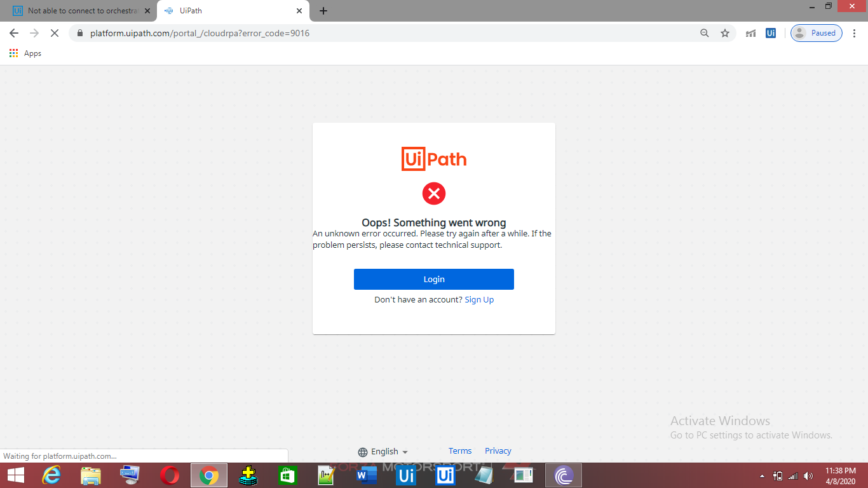This screenshot has width=868, height=488.
Task: Open File Explorer from taskbar
Action: (x=91, y=475)
